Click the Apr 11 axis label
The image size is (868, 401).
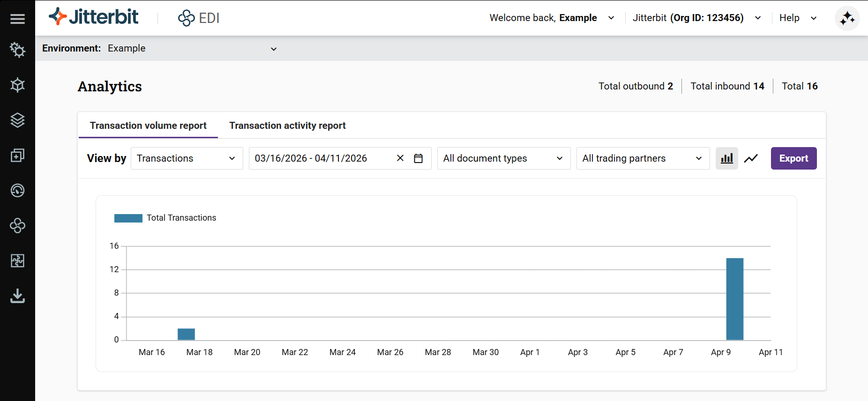771,352
